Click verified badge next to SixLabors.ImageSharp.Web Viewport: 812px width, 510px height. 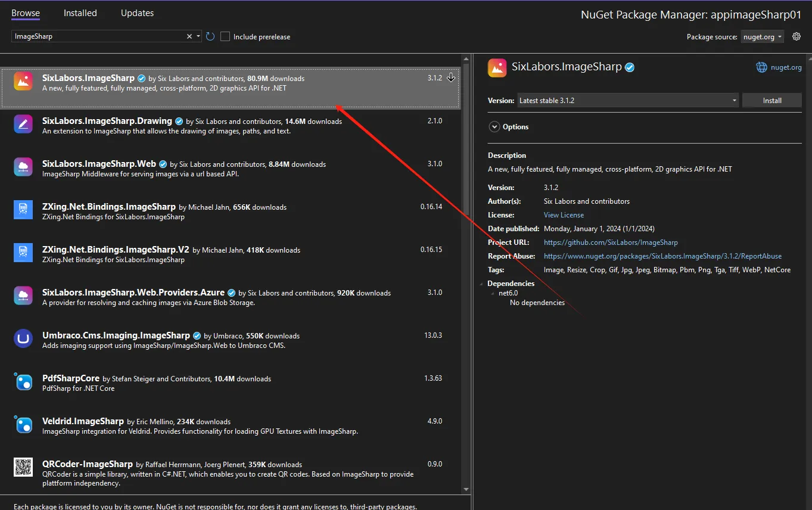pos(163,164)
